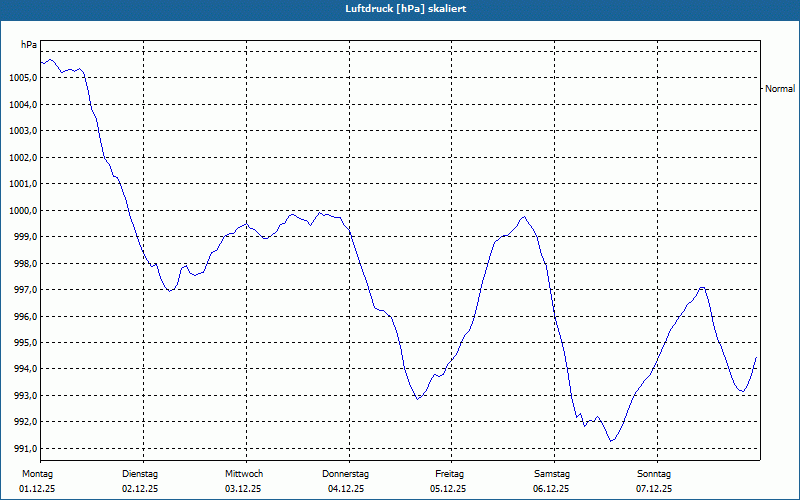Click the 'Normal' label on the right axis

point(780,89)
